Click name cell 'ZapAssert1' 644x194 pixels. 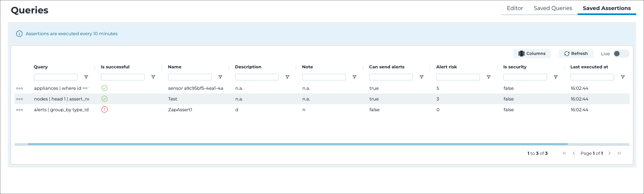(180, 110)
